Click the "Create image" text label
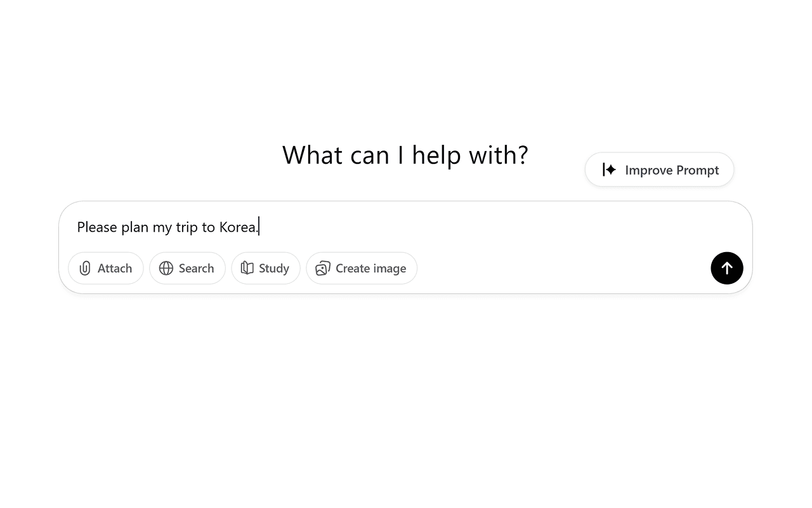 point(370,269)
